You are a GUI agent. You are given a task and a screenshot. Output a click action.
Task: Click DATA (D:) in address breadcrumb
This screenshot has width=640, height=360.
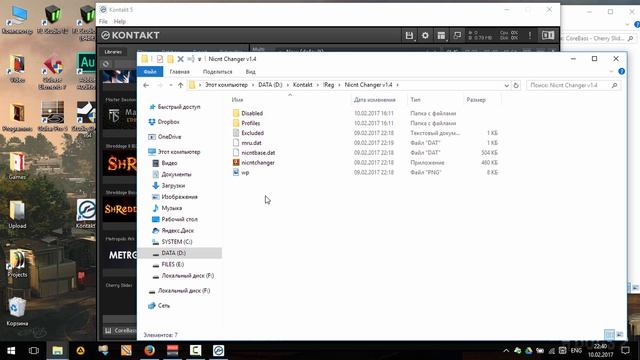[270, 85]
